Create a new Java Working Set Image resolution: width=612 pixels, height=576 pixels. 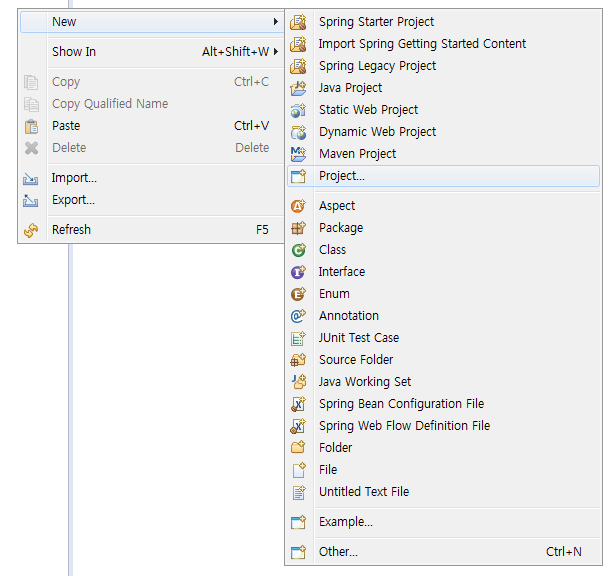pyautogui.click(x=443, y=382)
